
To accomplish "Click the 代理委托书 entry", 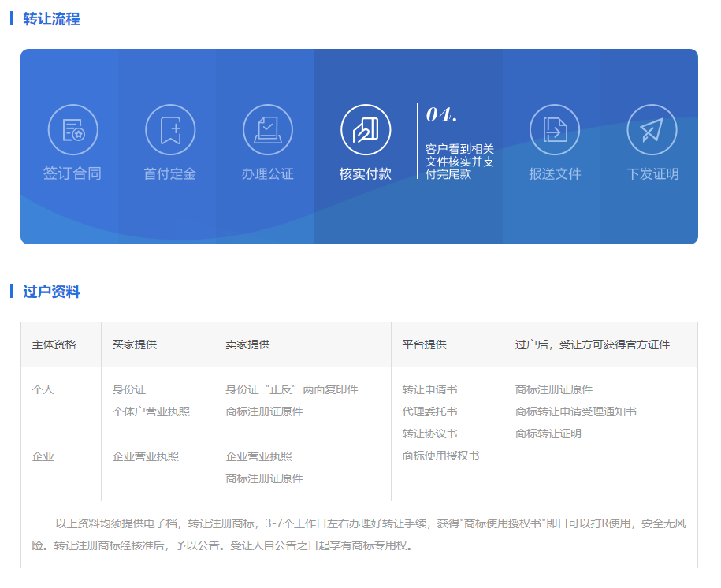I will (x=430, y=411).
